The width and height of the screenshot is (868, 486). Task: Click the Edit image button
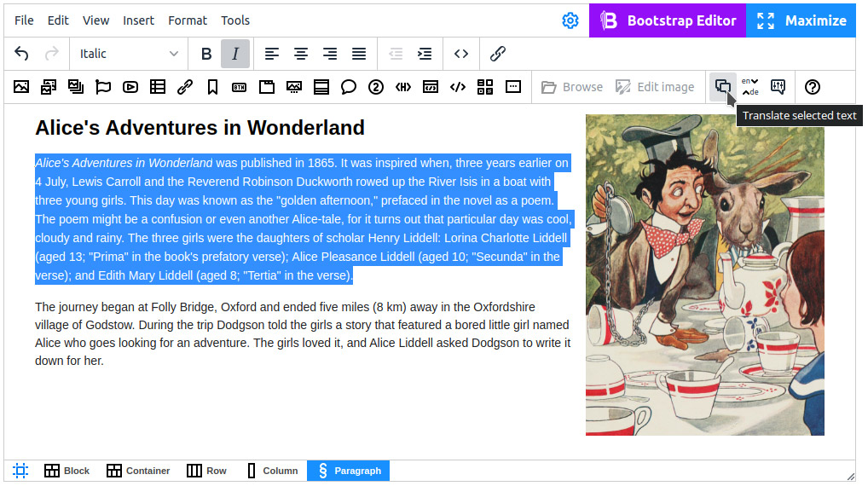coord(655,87)
